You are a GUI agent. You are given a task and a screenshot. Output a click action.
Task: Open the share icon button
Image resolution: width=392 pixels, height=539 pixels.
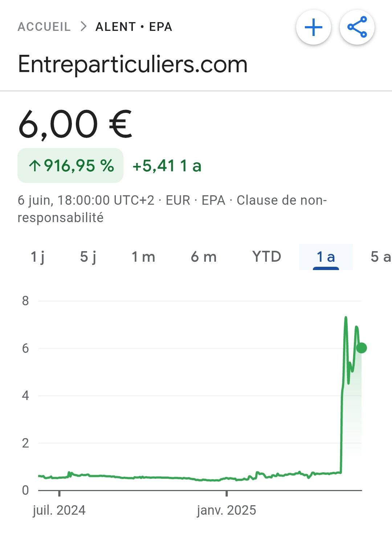coord(357,27)
